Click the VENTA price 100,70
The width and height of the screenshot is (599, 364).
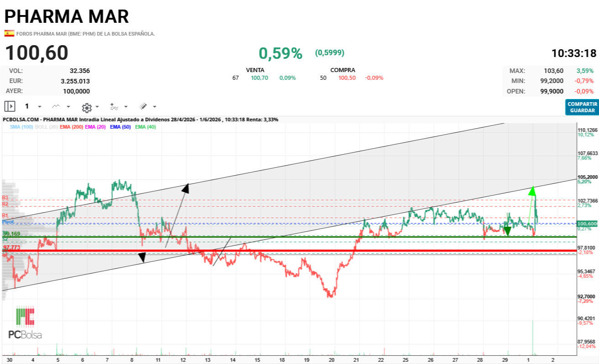[x=260, y=78]
